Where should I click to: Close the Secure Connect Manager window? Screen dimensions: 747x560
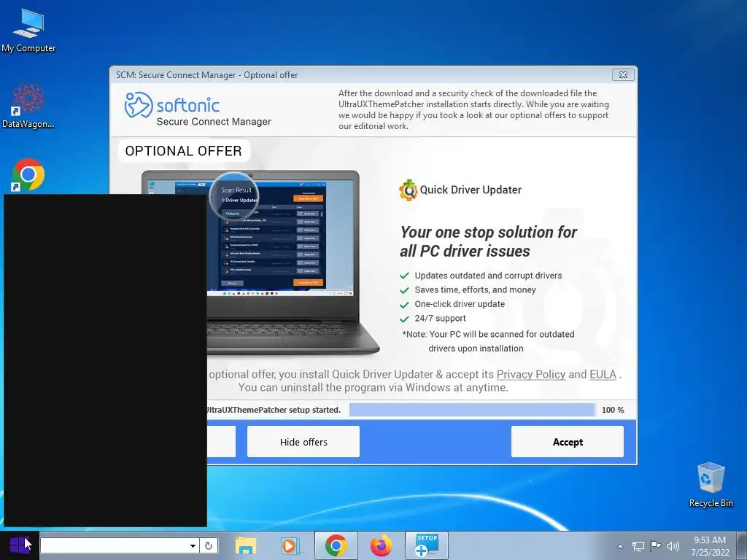point(623,75)
